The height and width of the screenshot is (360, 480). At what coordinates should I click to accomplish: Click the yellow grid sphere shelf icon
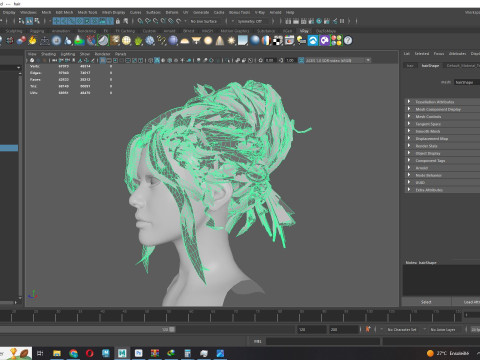(126, 40)
